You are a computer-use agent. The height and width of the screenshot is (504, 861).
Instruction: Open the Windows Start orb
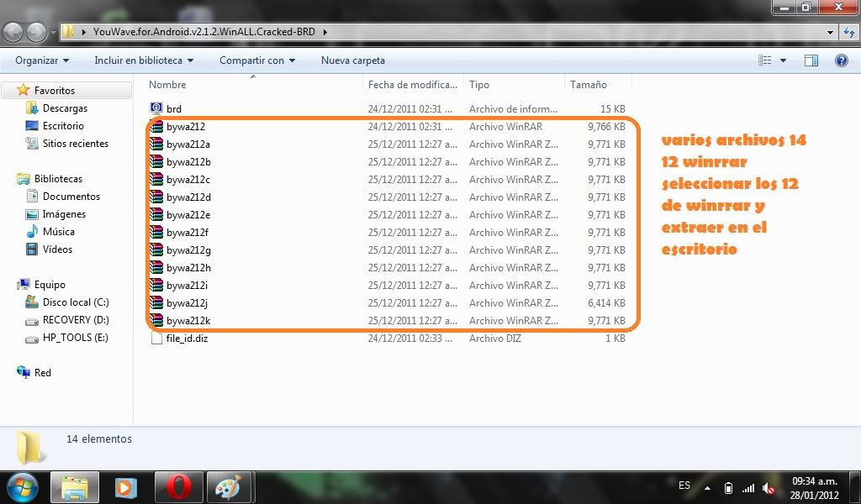[22, 487]
